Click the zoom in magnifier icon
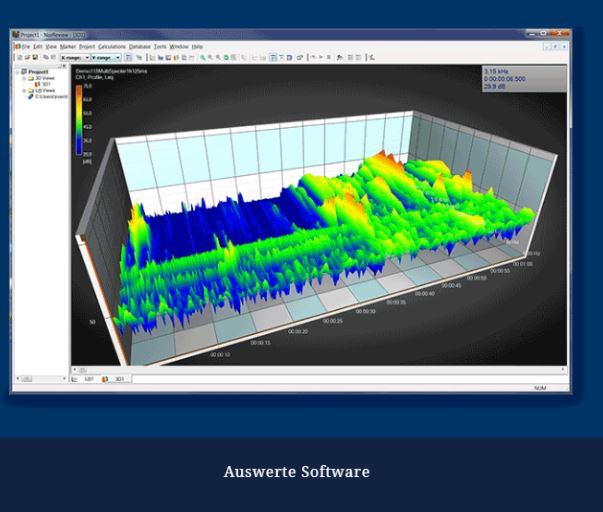603x512 pixels. coord(204,58)
